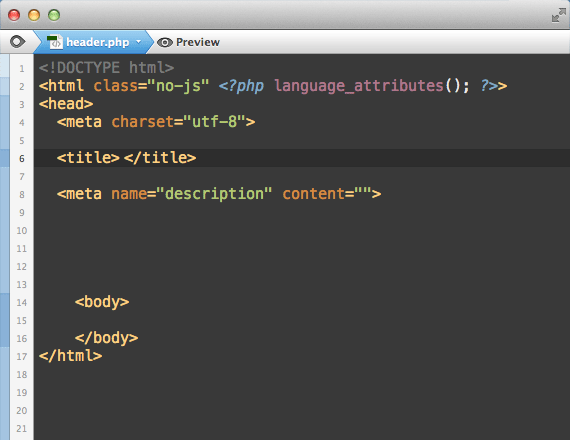Click the meta charset utf-8 line
This screenshot has width=570, height=440.
coord(156,122)
